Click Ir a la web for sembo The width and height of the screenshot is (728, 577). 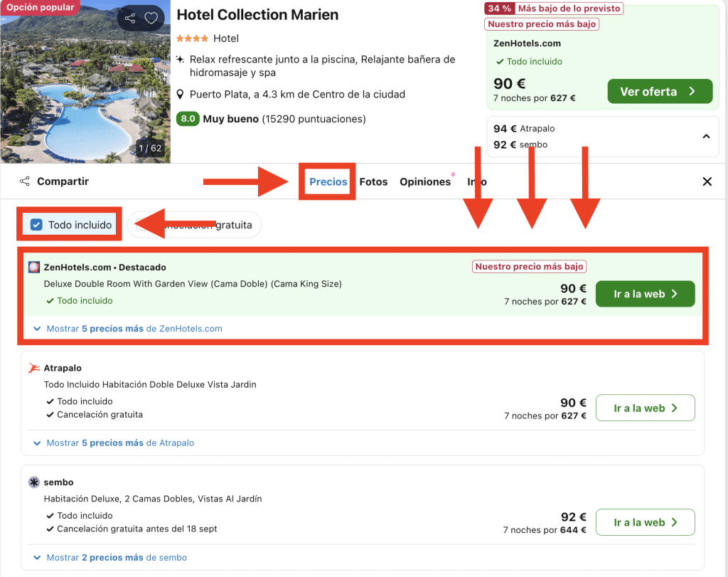[x=645, y=522]
